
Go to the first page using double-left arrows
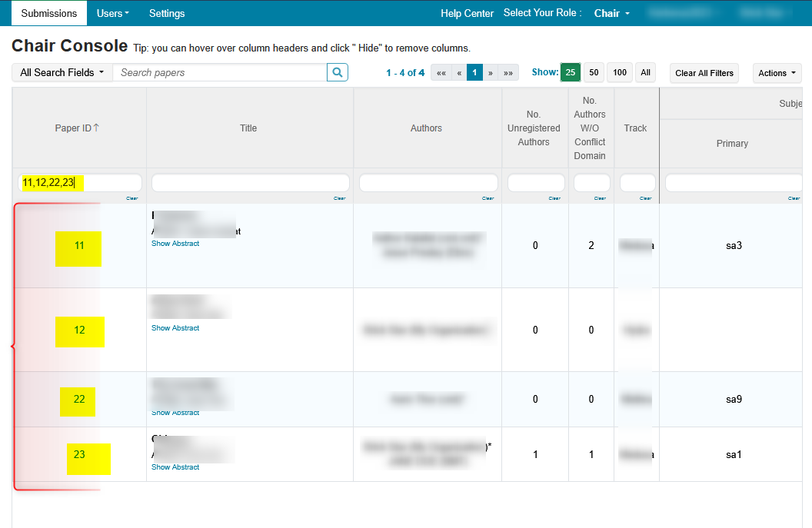(441, 73)
